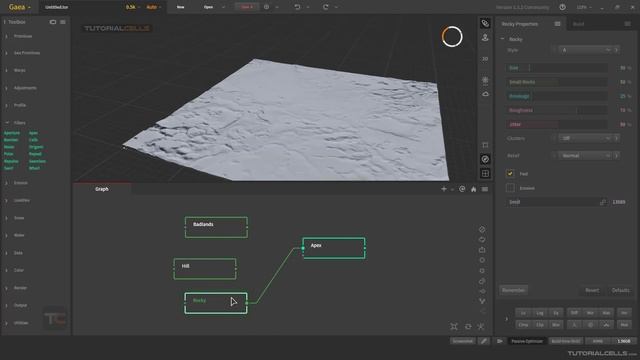Click the redo arrow in top toolbar
Viewport: 640px width, 360px height.
pos(325,7)
